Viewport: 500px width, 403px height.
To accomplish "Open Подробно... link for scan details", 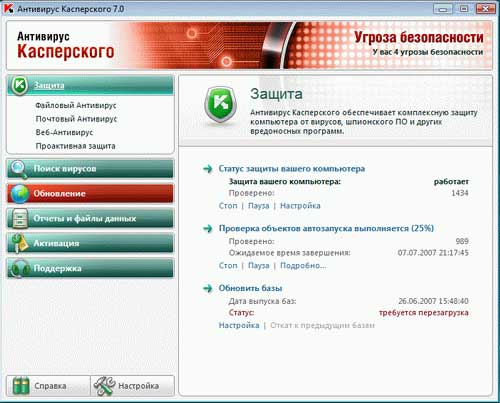I will pos(303,266).
